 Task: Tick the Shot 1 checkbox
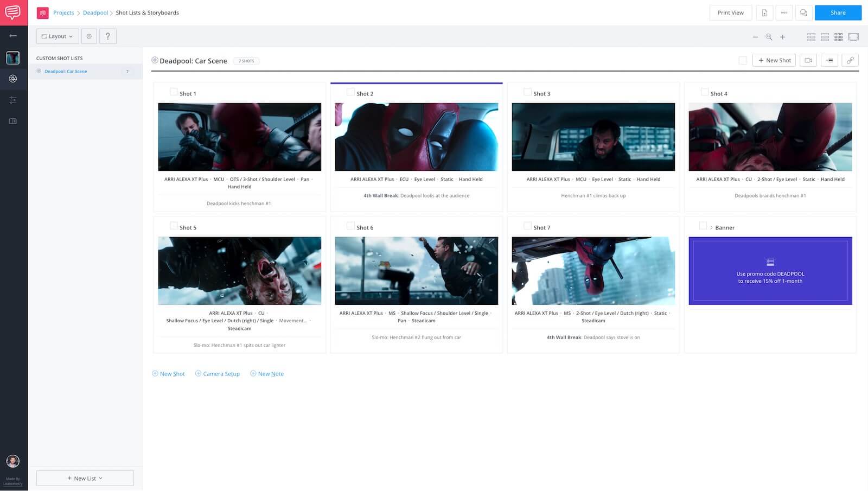[x=174, y=92]
